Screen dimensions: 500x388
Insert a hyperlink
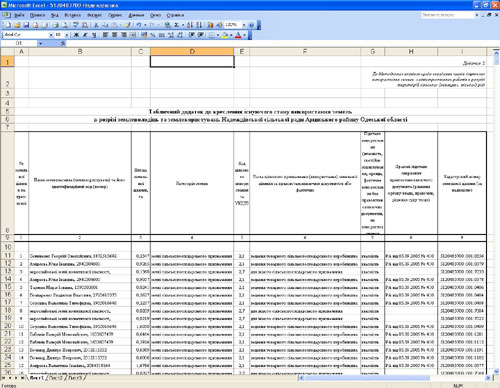point(167,25)
